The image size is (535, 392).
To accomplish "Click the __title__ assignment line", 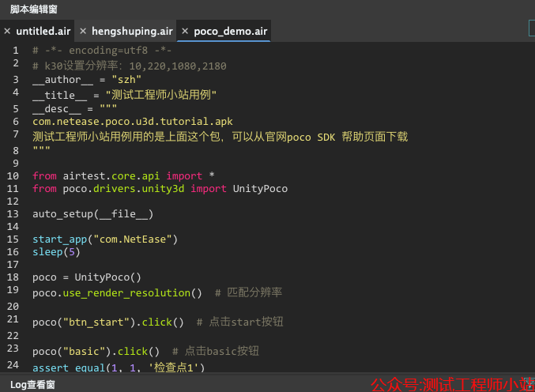I will point(125,95).
